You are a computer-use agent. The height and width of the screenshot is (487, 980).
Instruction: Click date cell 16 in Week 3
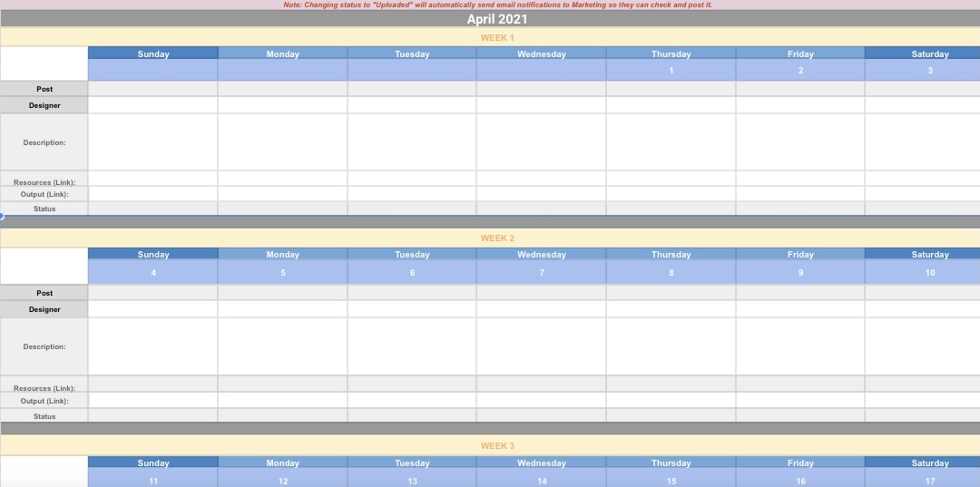(x=800, y=478)
